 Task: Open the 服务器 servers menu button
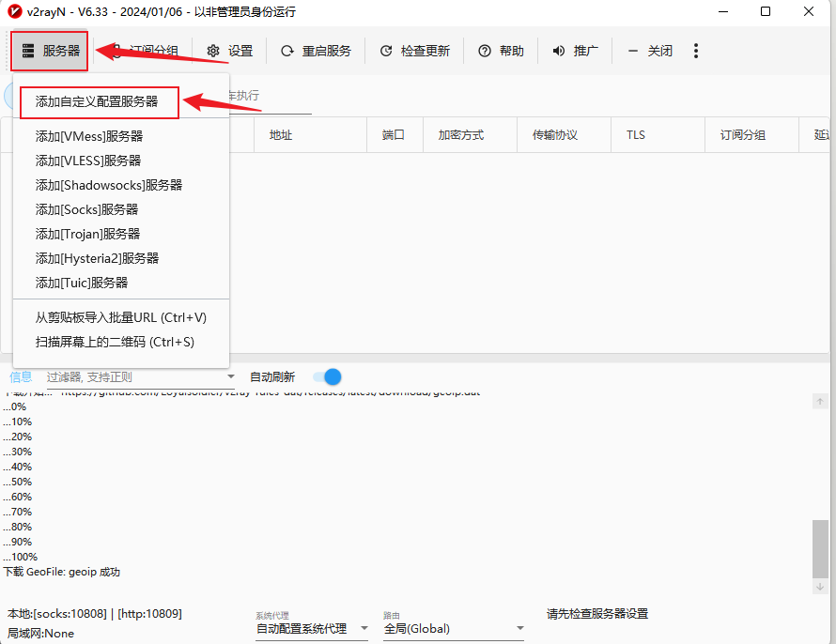point(50,51)
